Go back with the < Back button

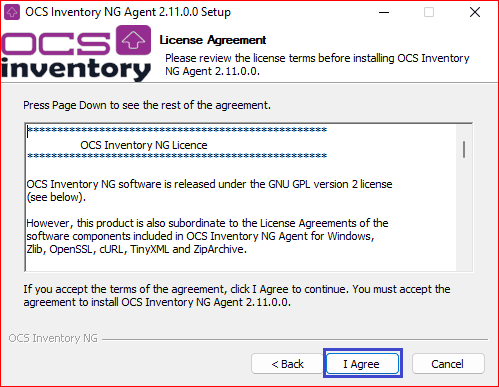(287, 363)
